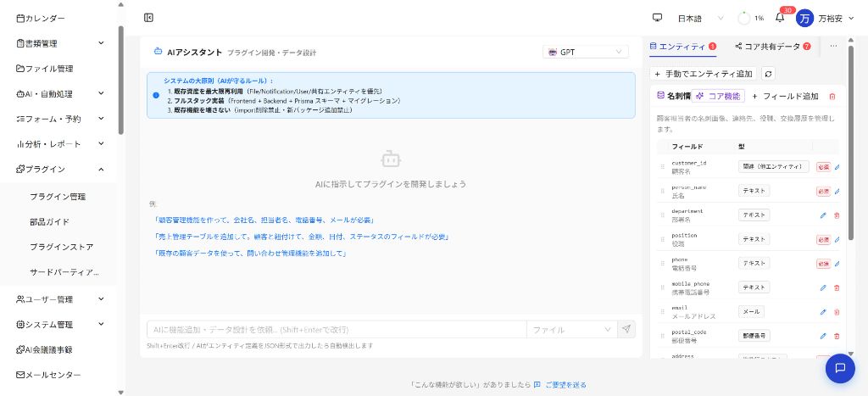This screenshot has height=396, width=868.
Task: Click example prompt about 売上管理テーブル
Action: (302, 237)
